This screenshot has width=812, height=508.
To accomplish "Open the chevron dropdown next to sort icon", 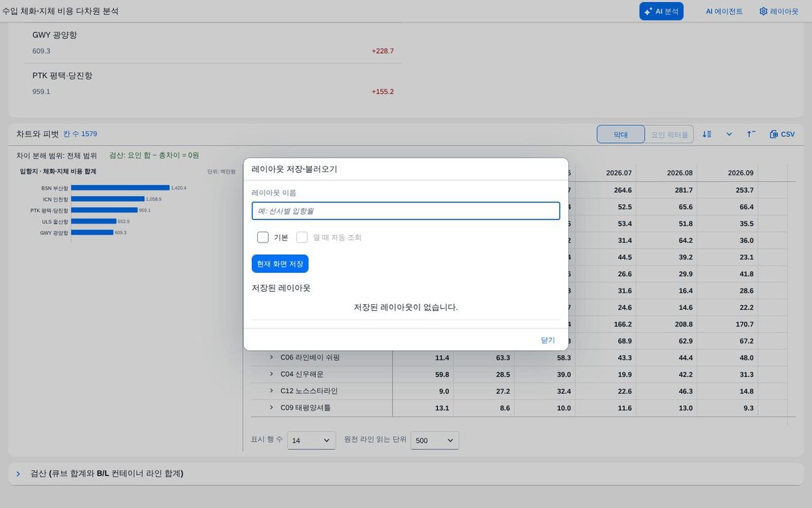I will pyautogui.click(x=729, y=134).
